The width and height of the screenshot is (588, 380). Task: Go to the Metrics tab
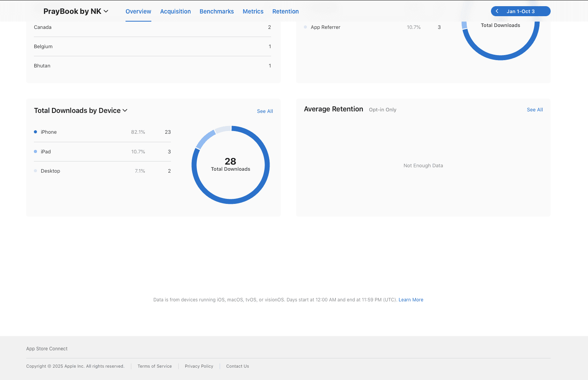pos(253,11)
